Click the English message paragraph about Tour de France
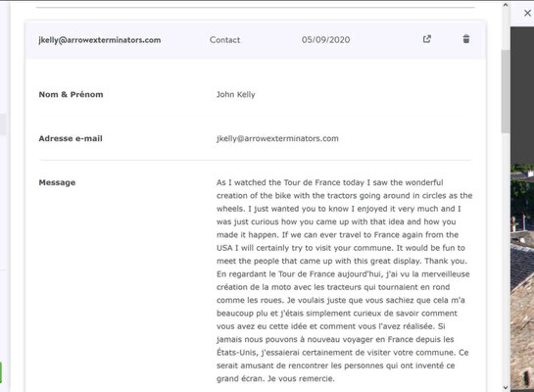 [x=344, y=221]
